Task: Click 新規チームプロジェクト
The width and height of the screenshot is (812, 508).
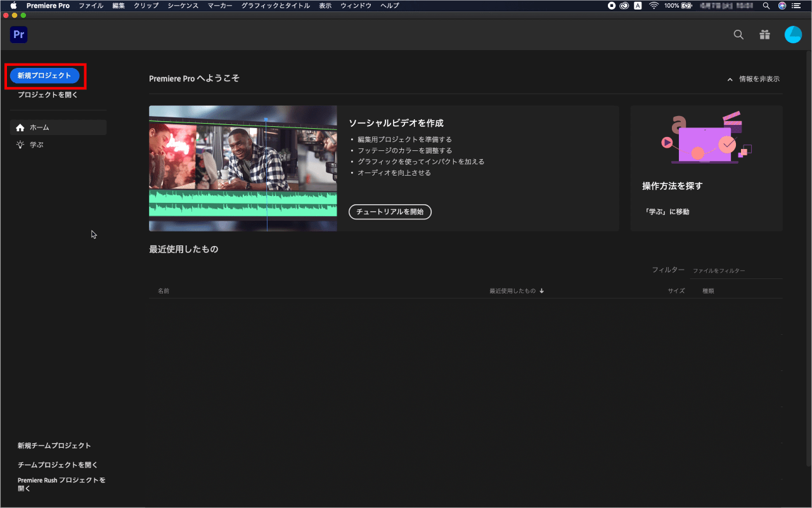Action: point(55,446)
